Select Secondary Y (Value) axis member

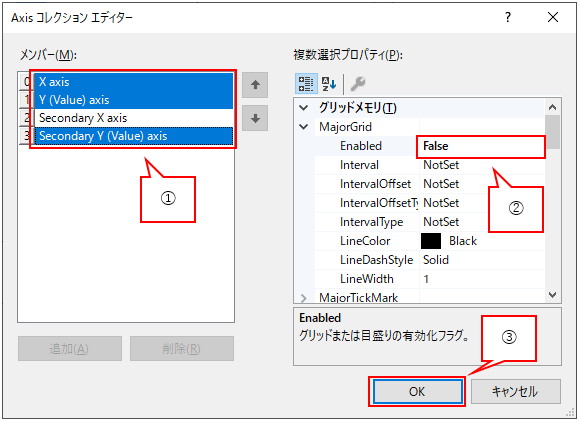tap(134, 136)
